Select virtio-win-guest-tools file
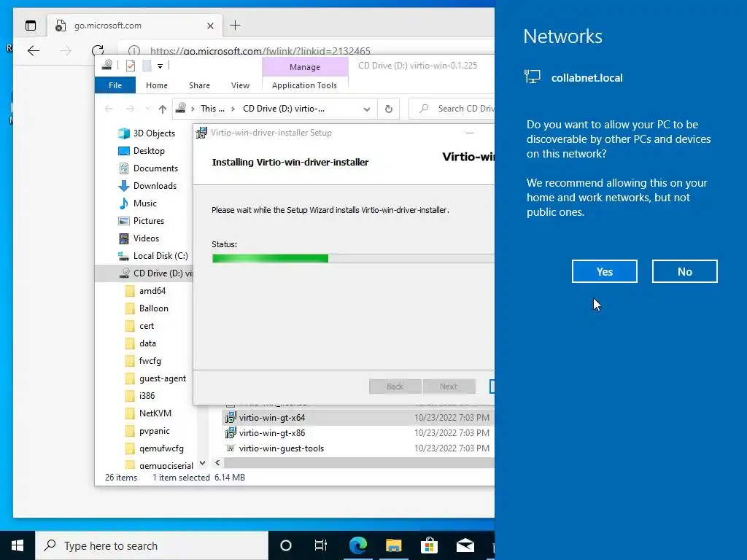This screenshot has height=560, width=747. point(281,448)
